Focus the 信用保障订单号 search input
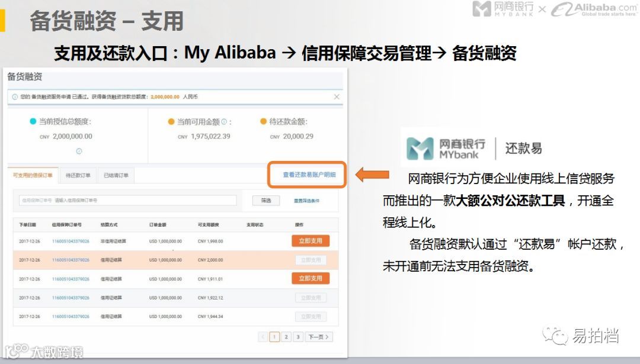The width and height of the screenshot is (640, 364). click(127, 200)
